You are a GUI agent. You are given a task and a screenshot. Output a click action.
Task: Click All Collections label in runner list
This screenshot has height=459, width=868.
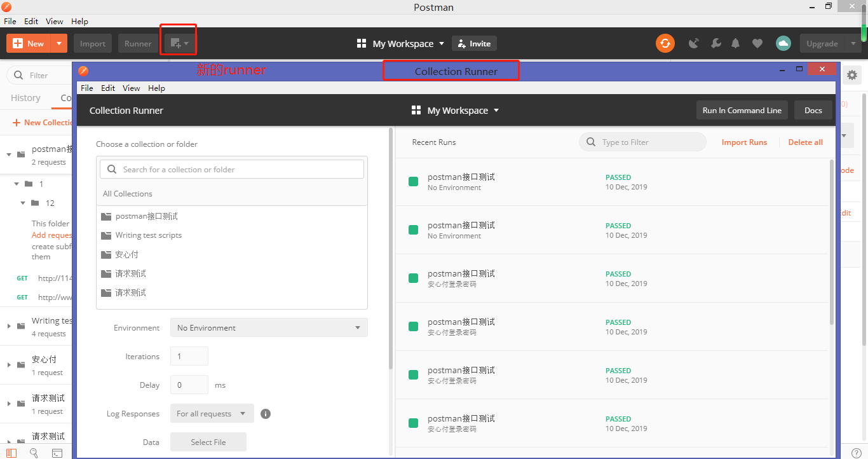(128, 194)
